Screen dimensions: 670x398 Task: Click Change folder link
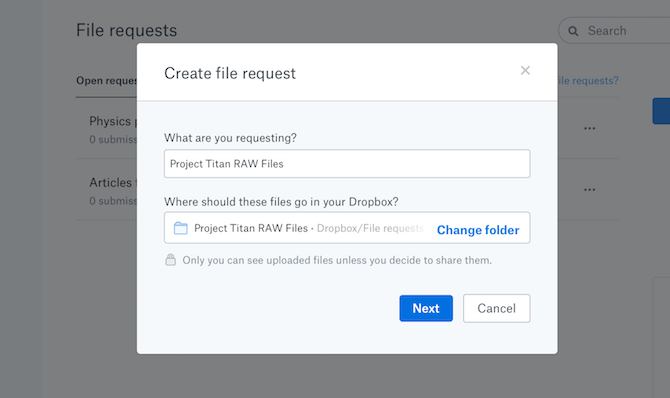478,230
